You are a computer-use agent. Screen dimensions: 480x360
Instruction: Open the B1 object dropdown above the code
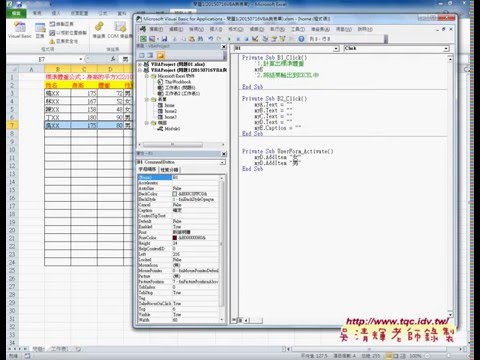coord(336,49)
